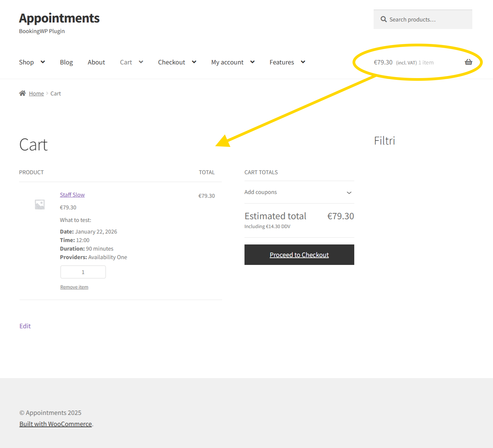This screenshot has height=448, width=493.
Task: Click Proceed to Checkout
Action: pyautogui.click(x=299, y=255)
